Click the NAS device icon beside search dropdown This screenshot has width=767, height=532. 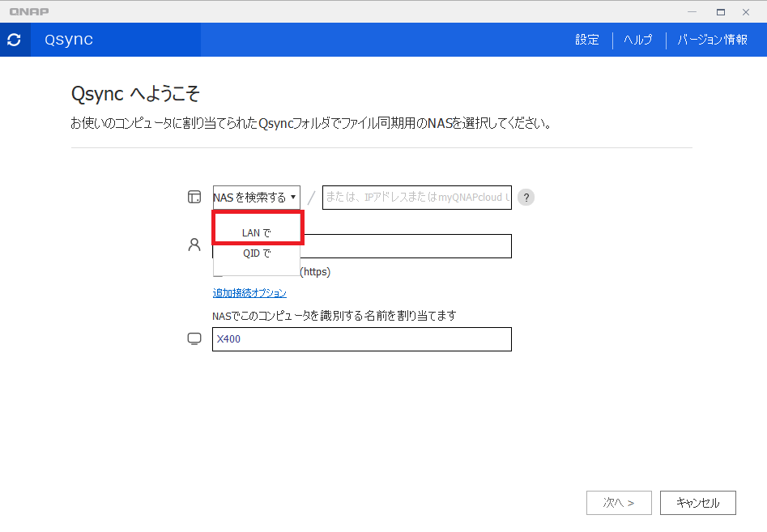[194, 197]
